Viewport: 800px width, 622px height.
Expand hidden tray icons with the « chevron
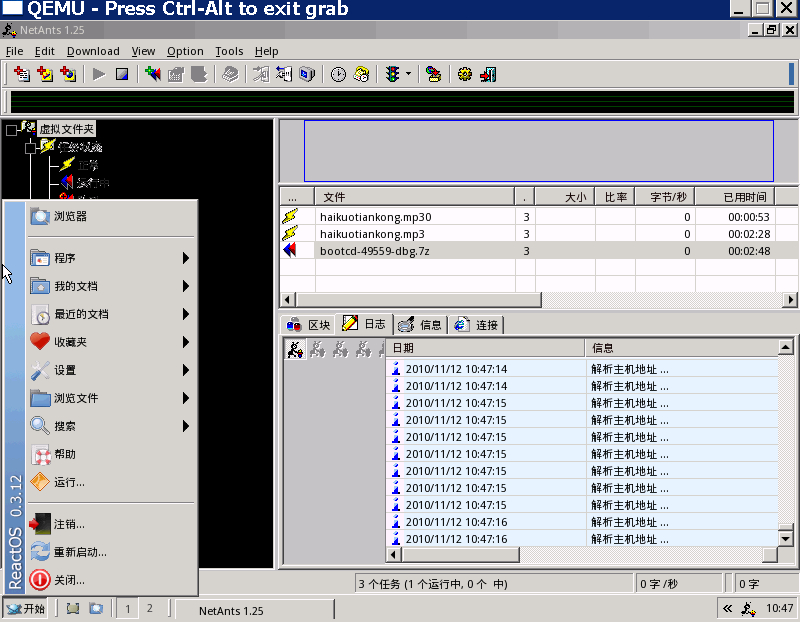point(728,608)
